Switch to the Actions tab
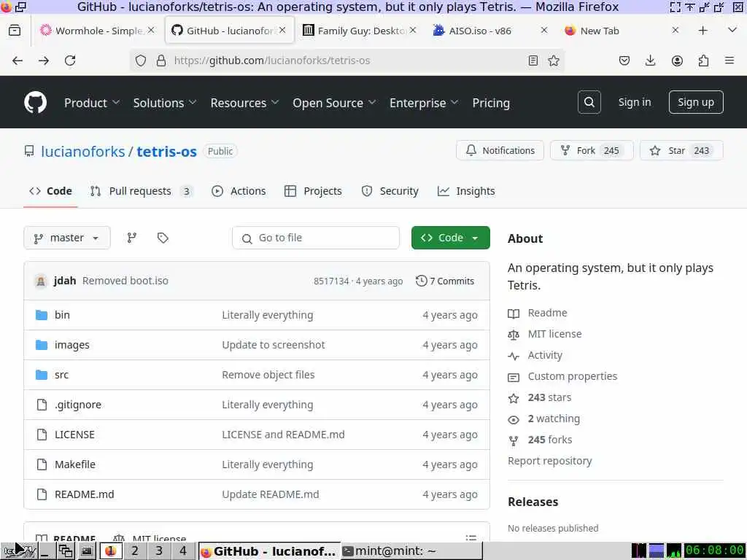This screenshot has height=560, width=747. 239,191
